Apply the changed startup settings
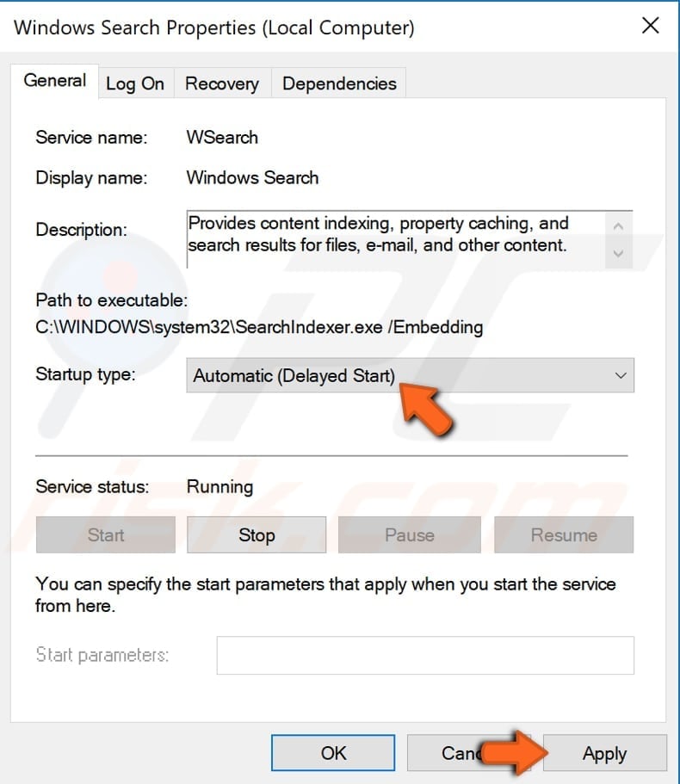 (604, 752)
